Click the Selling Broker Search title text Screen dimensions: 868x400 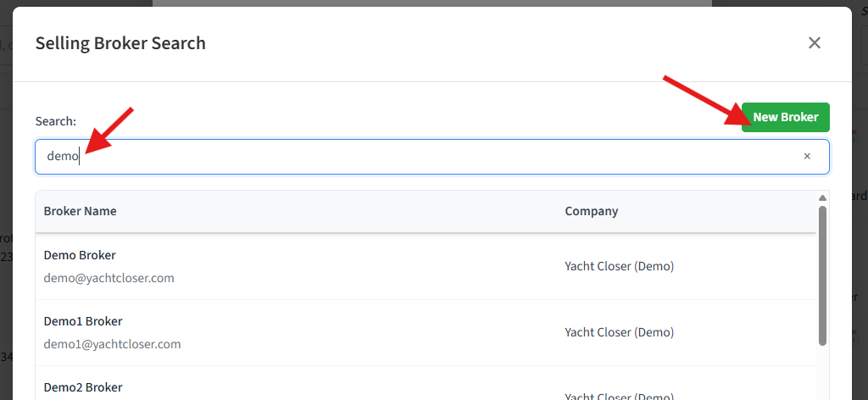pos(120,43)
